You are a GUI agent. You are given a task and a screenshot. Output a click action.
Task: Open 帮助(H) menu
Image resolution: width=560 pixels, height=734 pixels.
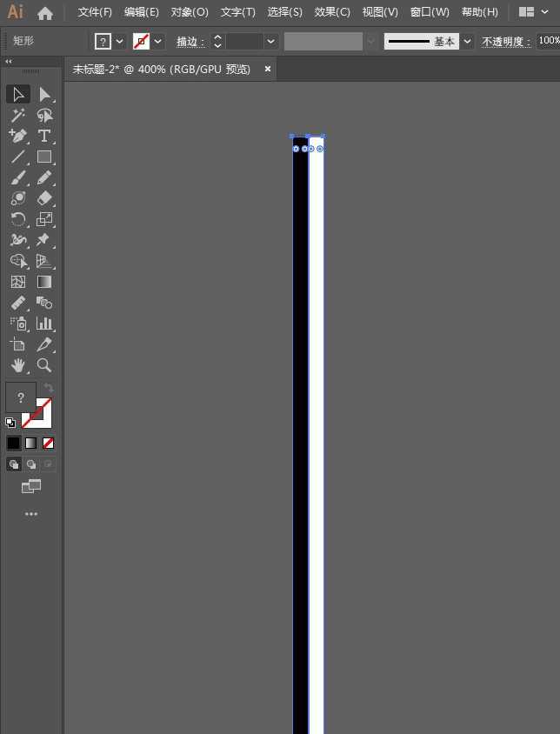point(479,12)
